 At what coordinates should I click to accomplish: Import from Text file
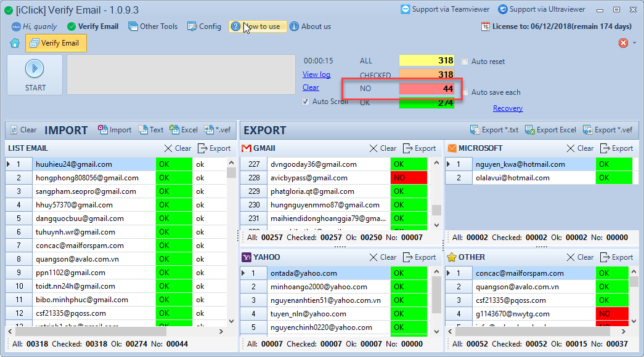[x=151, y=130]
